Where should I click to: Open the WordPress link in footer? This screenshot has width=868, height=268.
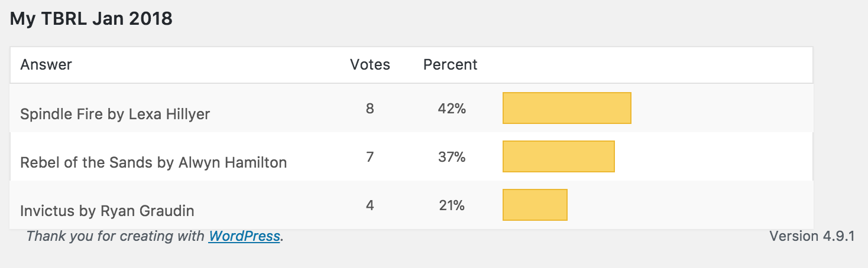coord(244,236)
